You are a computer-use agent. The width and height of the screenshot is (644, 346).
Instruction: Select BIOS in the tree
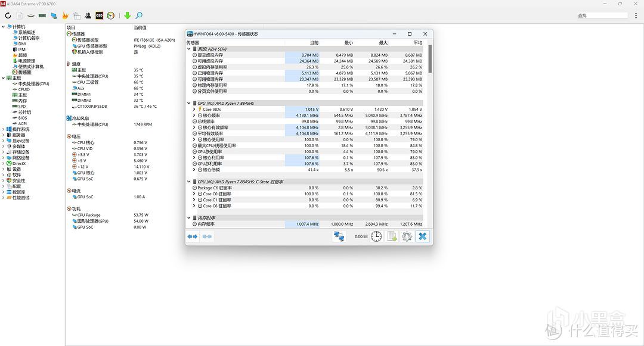tap(23, 118)
